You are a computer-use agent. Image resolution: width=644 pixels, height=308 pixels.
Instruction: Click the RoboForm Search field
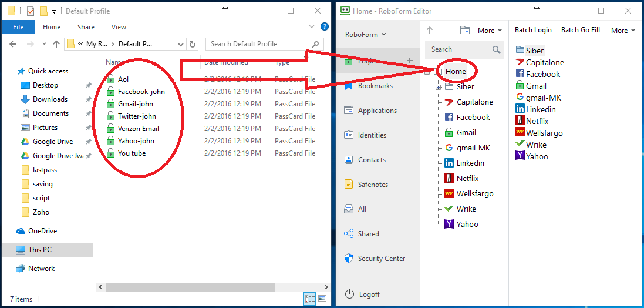tap(464, 49)
